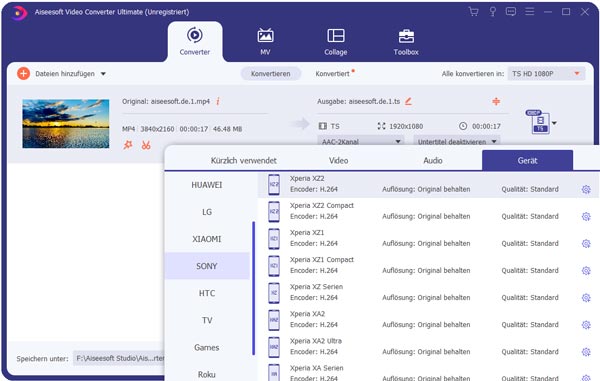Click the Konvertieren button
Viewport: 600px width, 381px height.
click(x=271, y=73)
